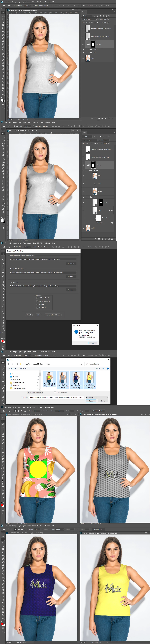Click the levels adjustment histogram icon
The width and height of the screenshot is (150, 644).
click(95, 184)
